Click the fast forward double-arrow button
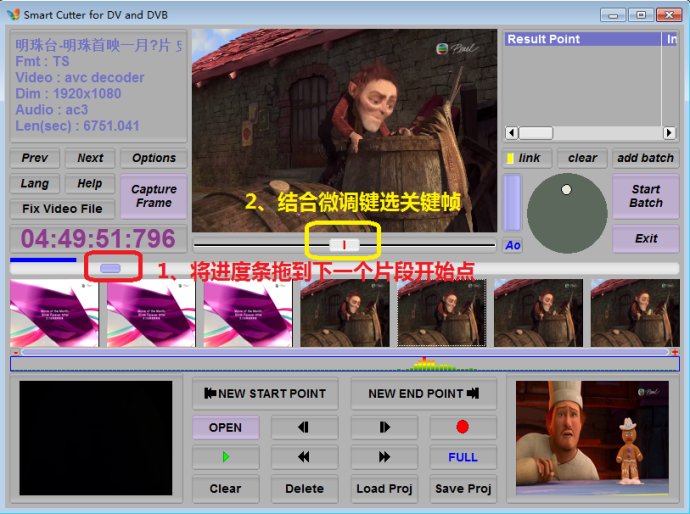690x514 pixels. point(384,457)
